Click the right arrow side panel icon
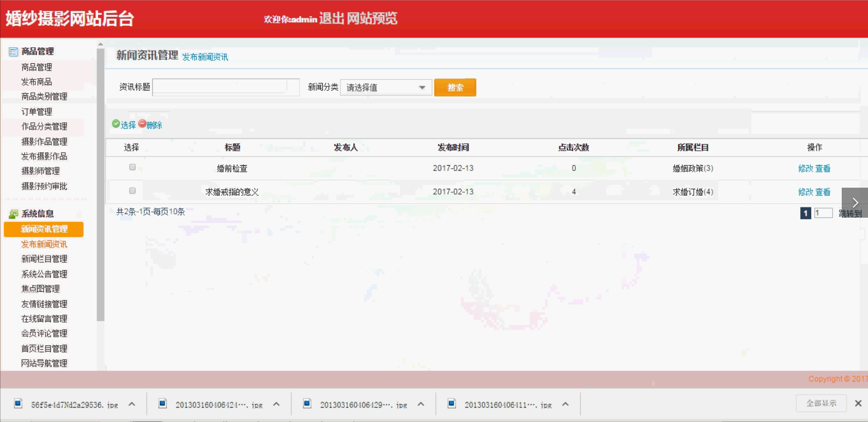Image resolution: width=868 pixels, height=422 pixels. (x=855, y=202)
